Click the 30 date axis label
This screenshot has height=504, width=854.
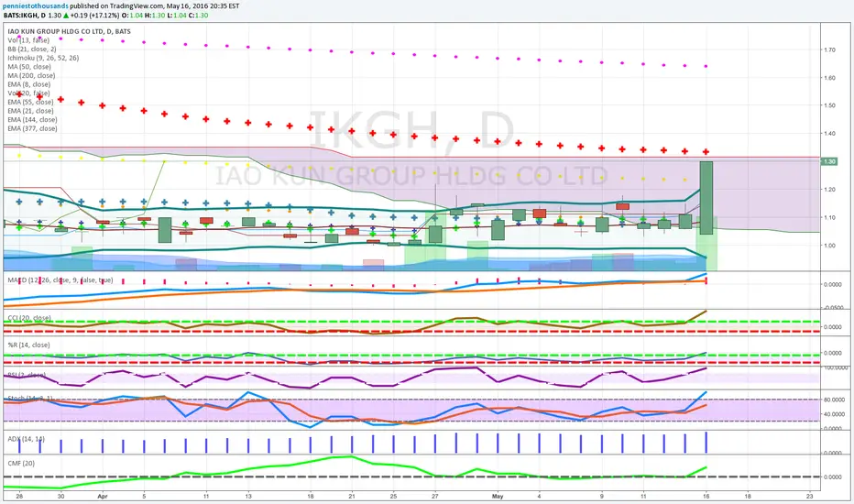pos(61,497)
